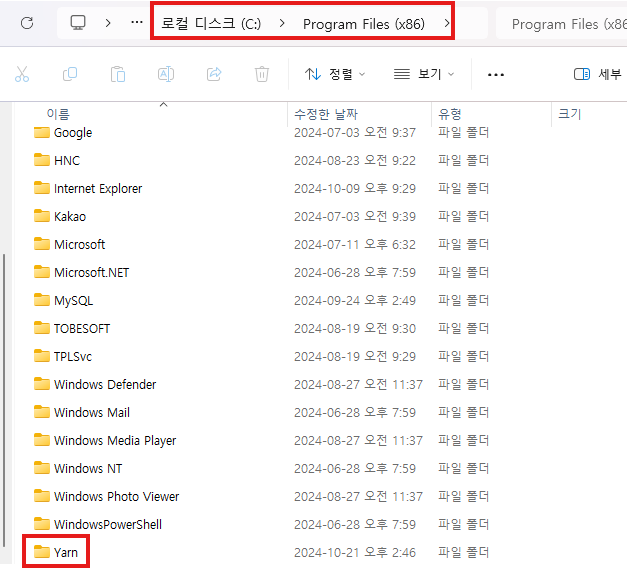Click the Rename icon in toolbar
This screenshot has height=568, width=627.
(166, 74)
